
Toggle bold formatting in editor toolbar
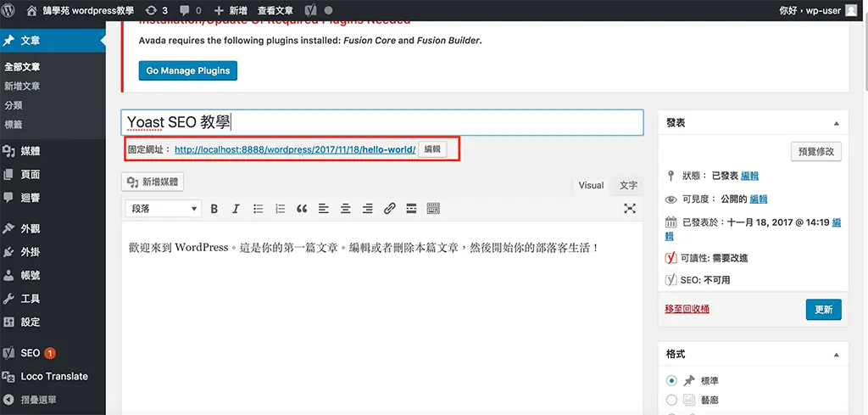pyautogui.click(x=214, y=208)
